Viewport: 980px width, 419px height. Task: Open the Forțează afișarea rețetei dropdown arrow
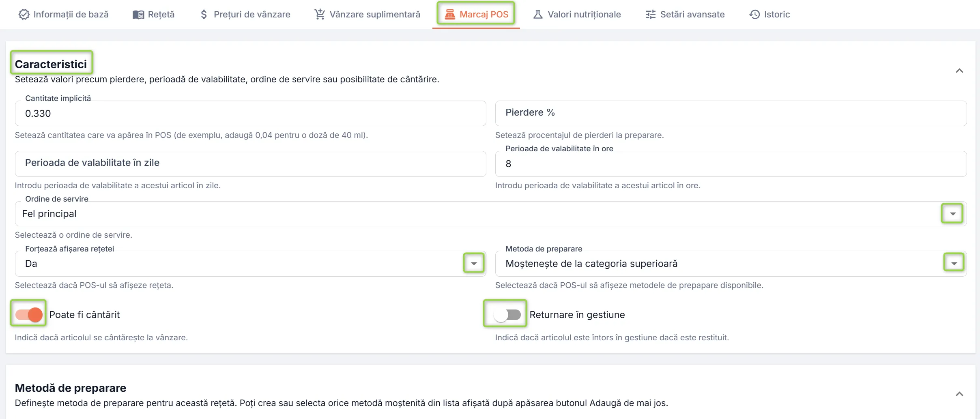474,264
